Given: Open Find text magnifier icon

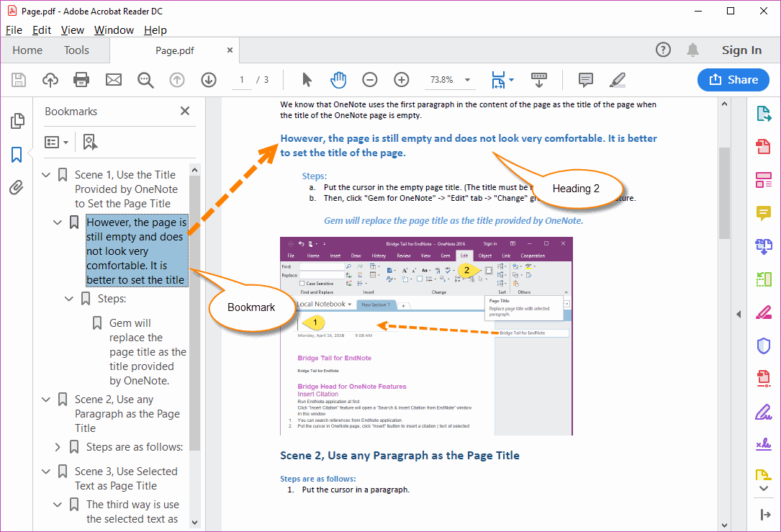Looking at the screenshot, I should [145, 80].
